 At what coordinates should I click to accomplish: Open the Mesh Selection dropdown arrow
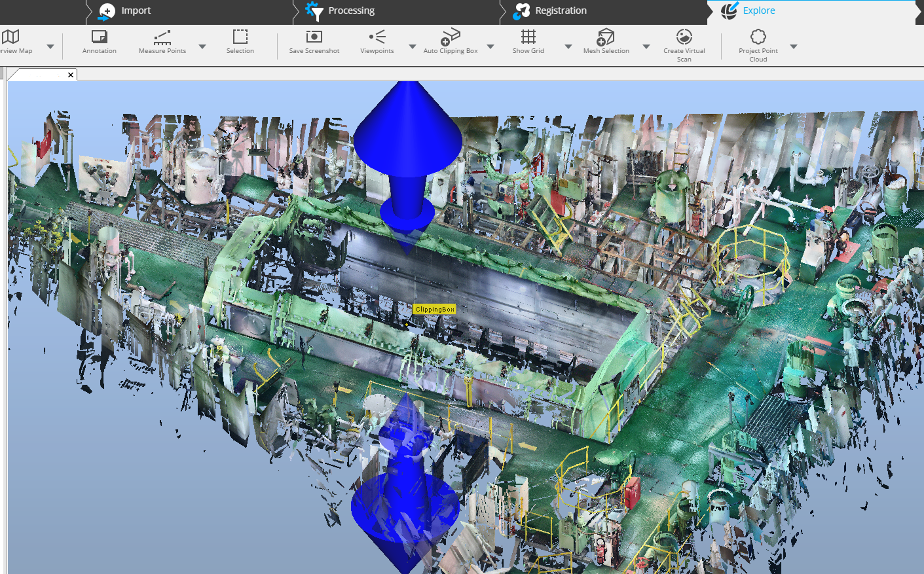646,46
